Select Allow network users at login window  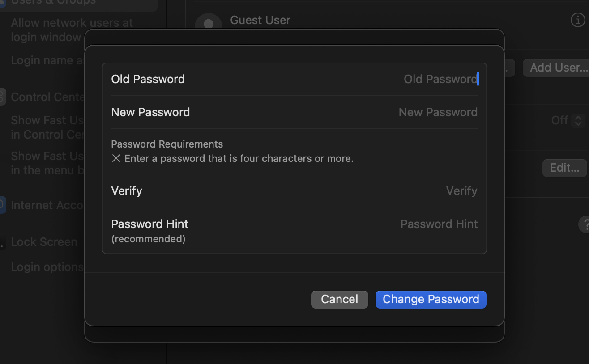click(x=71, y=30)
